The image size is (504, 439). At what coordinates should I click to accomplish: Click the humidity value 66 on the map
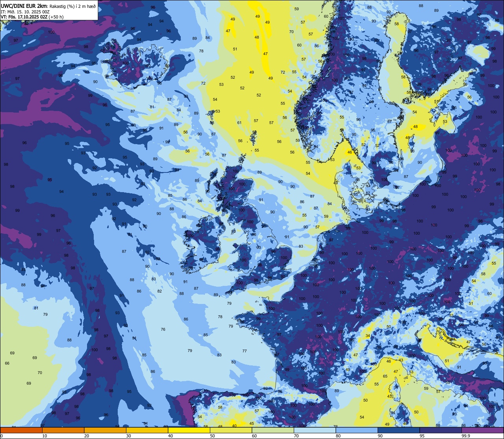[x=7, y=363]
